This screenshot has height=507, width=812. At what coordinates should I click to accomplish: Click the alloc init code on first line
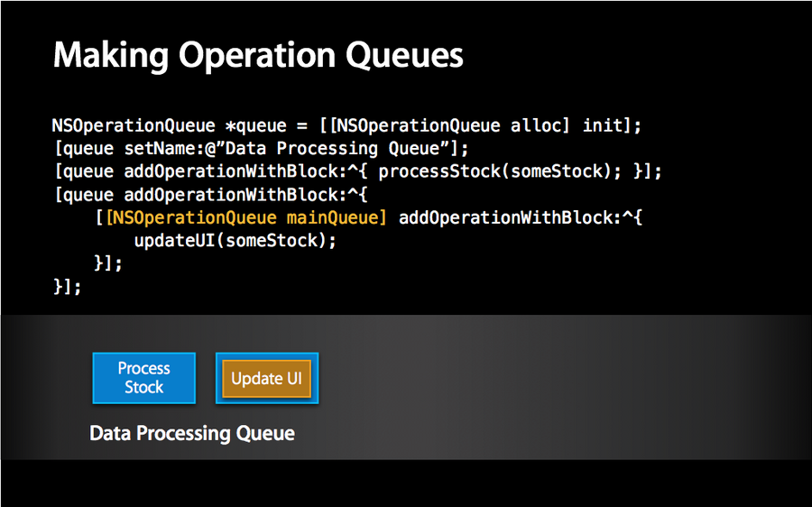[576, 125]
